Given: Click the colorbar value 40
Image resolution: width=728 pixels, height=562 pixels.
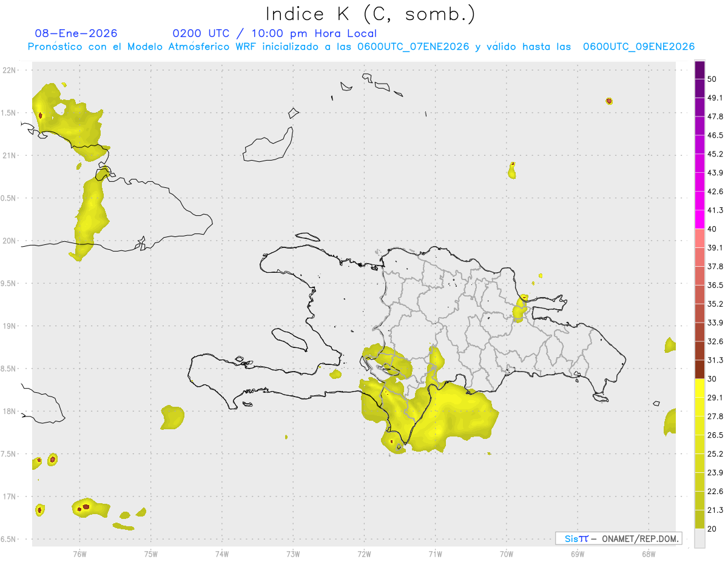Looking at the screenshot, I should tap(712, 229).
